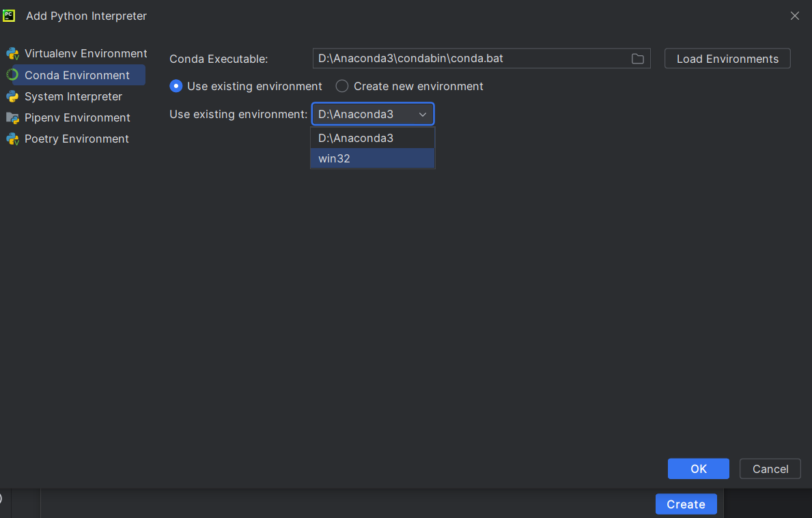Choose D:\Anaconda3 from the dropdown list
This screenshot has width=812, height=518.
[372, 138]
